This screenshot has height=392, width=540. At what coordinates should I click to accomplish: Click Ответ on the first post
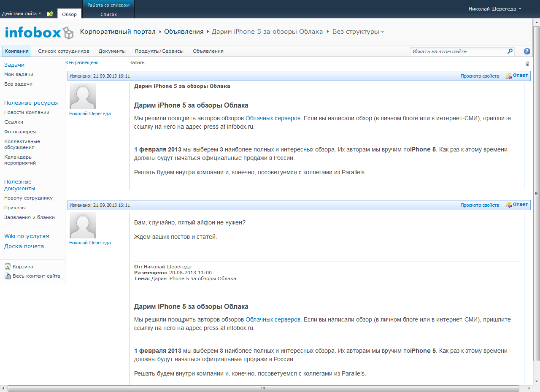pyautogui.click(x=520, y=76)
